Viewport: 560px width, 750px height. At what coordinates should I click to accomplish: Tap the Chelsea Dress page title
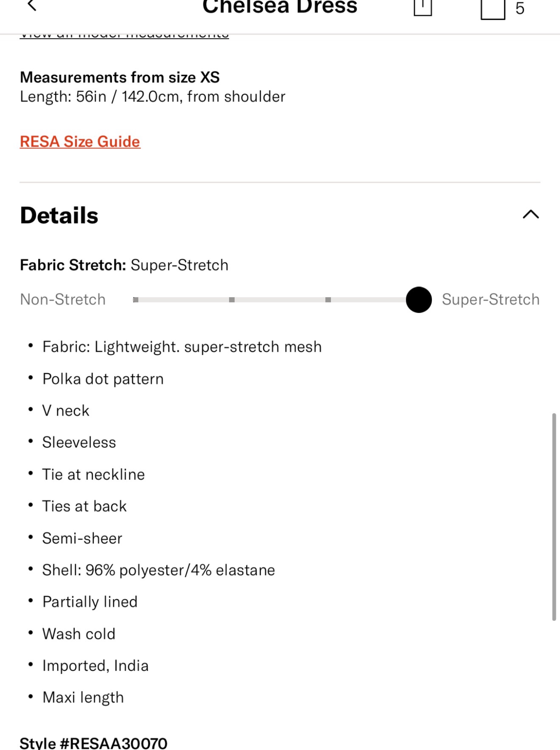[280, 7]
